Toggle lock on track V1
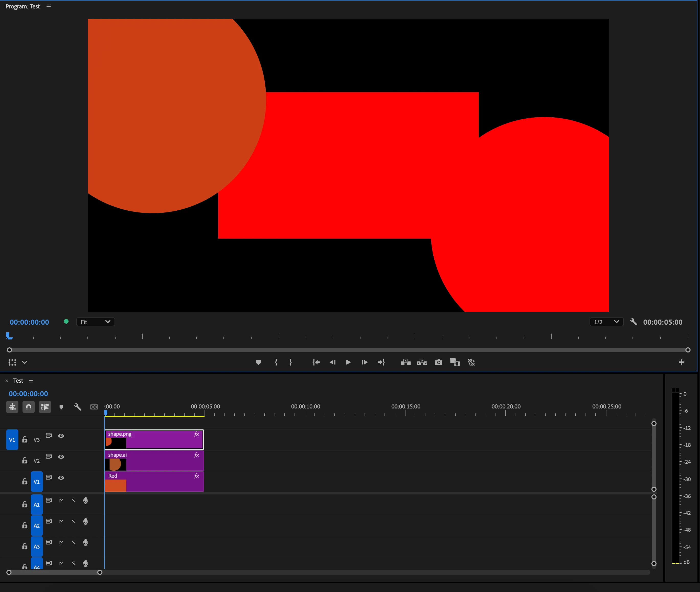Screen dimensions: 700x592 click(x=25, y=482)
